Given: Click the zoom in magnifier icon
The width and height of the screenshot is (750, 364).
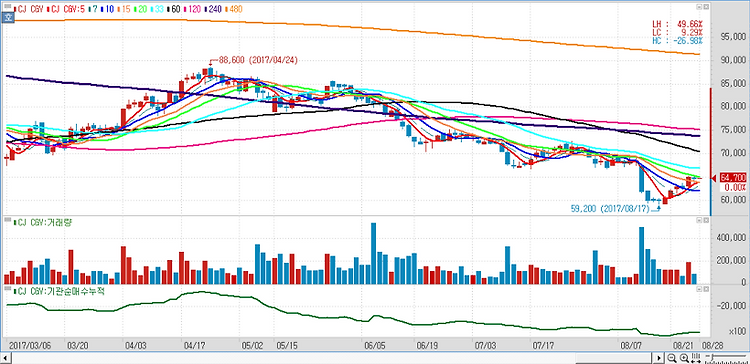Looking at the screenshot, I should pyautogui.click(x=684, y=358).
